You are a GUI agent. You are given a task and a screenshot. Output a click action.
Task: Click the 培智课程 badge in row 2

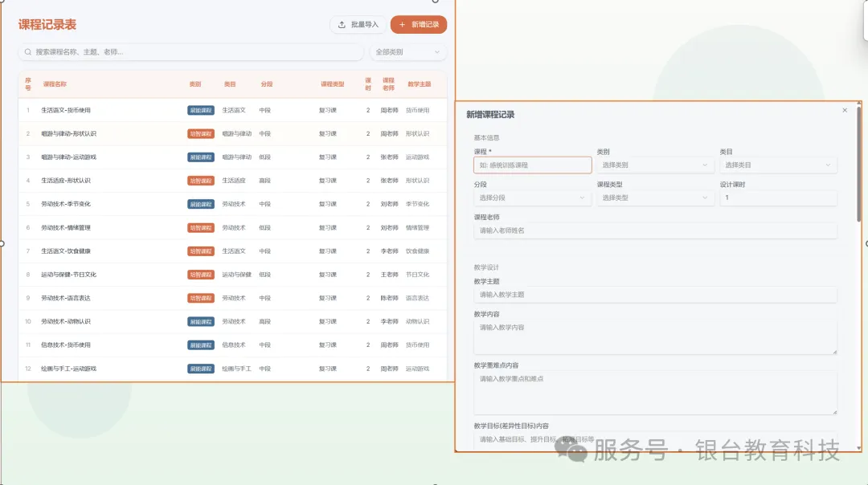pos(201,134)
